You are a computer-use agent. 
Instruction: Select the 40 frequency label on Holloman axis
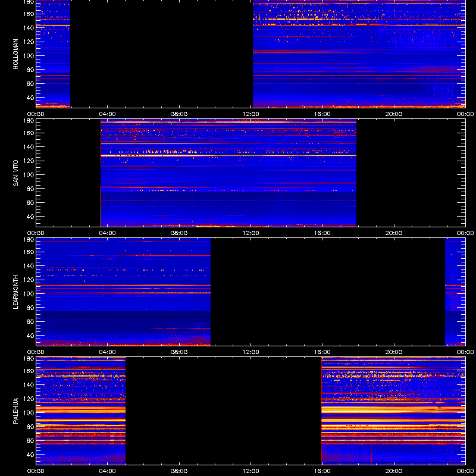[x=31, y=98]
